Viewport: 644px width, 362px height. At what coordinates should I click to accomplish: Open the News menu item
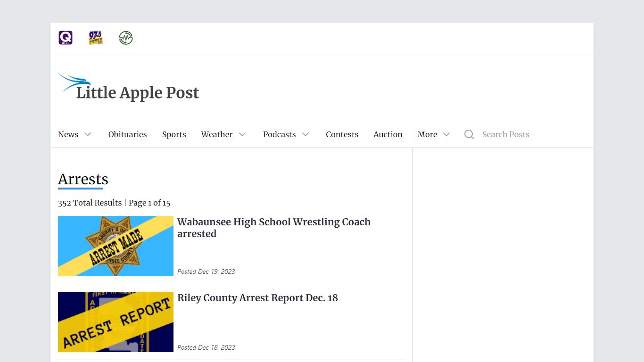coord(68,134)
